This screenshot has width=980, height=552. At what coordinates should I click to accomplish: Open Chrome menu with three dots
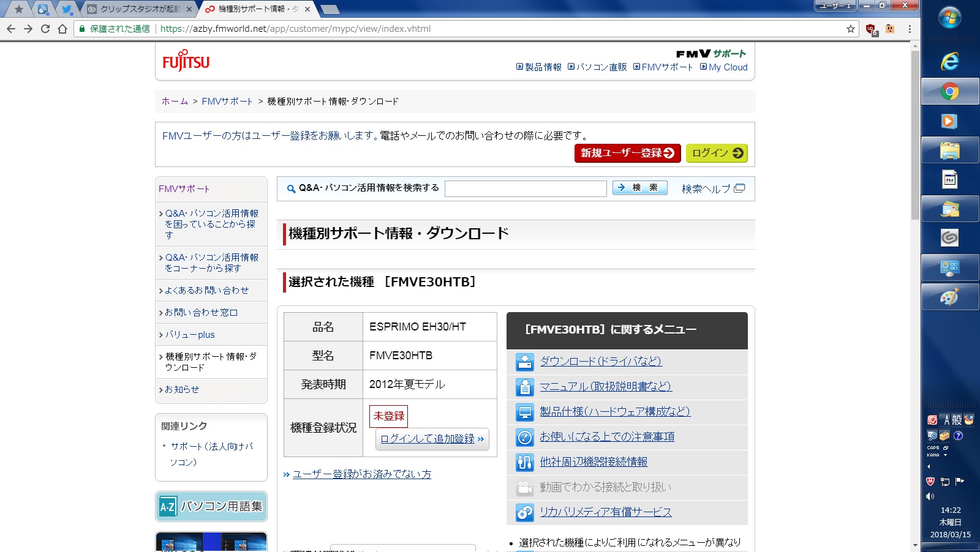910,29
